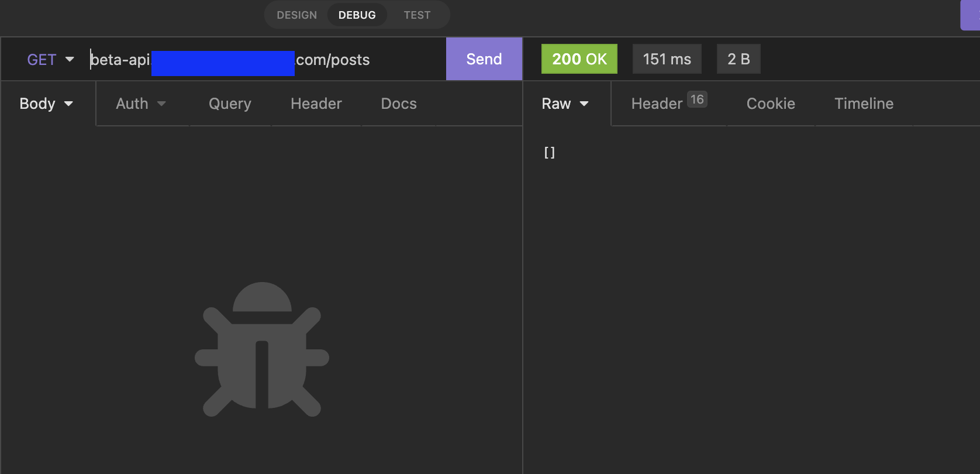Switch to DESIGN mode

pos(296,15)
